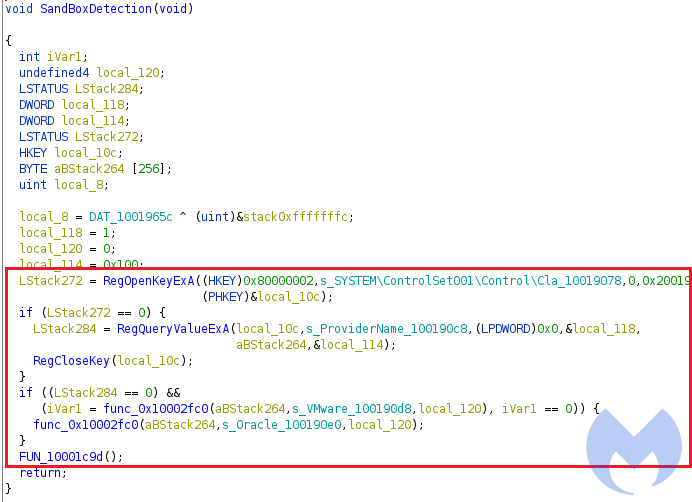692x502 pixels.
Task: Select the FUN_10001c9d function call
Action: (60, 457)
